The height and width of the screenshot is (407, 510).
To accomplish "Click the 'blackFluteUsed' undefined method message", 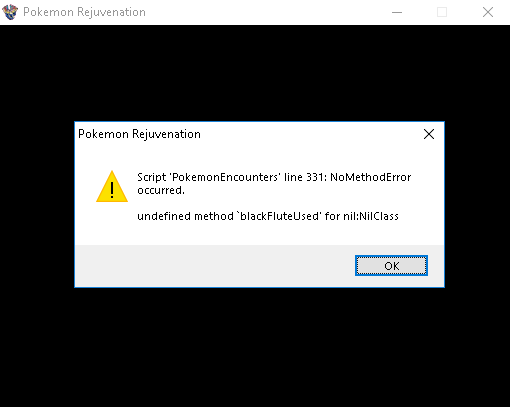I will pos(268,216).
